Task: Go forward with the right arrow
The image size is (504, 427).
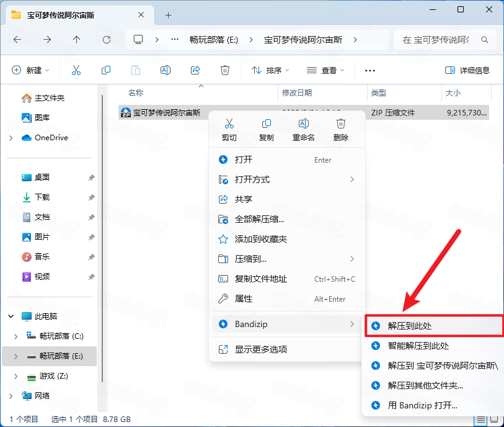Action: (x=47, y=40)
